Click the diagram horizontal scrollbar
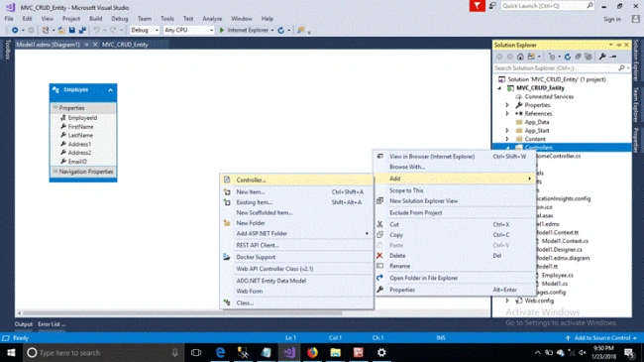This screenshot has height=362, width=644. pyautogui.click(x=182, y=313)
